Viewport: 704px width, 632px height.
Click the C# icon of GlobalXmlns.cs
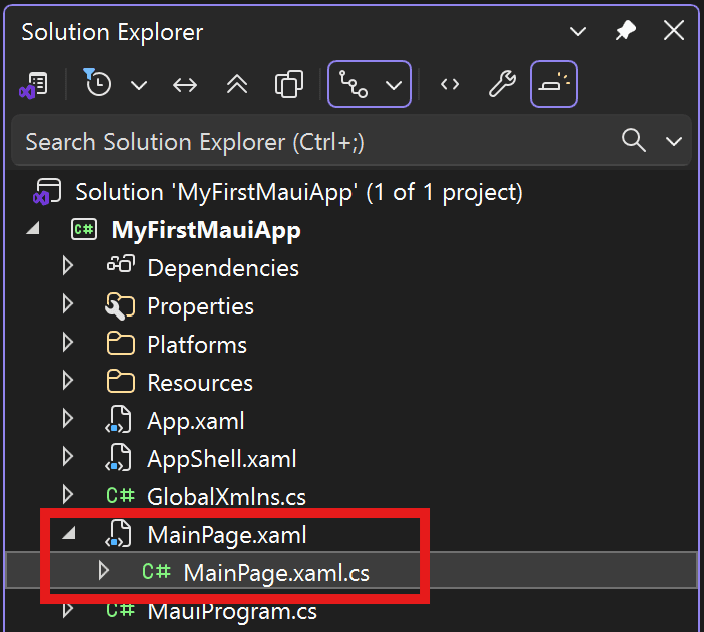[x=120, y=496]
